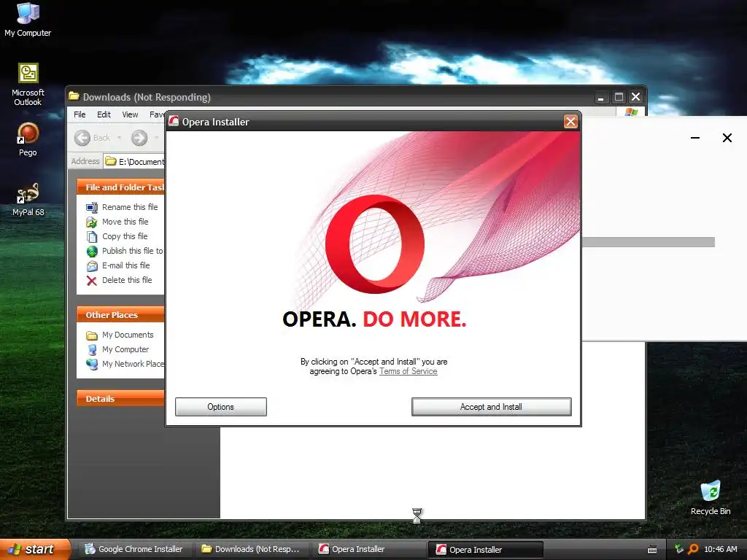Click Downloads window title bar folder icon
Screen dimensions: 747x560
tap(74, 97)
